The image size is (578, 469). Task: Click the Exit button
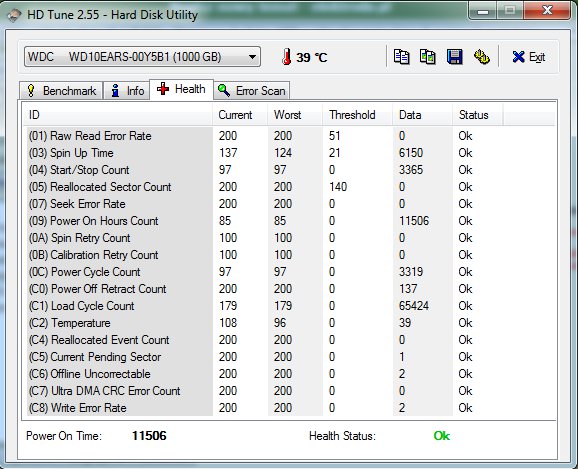[x=529, y=57]
